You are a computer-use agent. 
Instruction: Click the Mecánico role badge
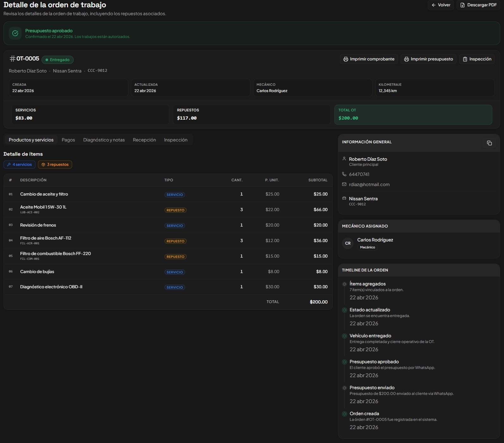367,247
